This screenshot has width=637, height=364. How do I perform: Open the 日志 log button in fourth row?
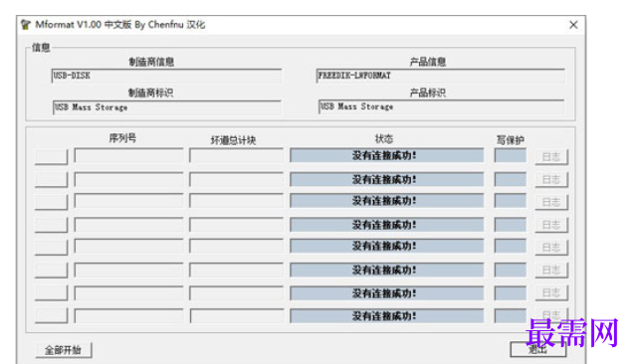[551, 225]
